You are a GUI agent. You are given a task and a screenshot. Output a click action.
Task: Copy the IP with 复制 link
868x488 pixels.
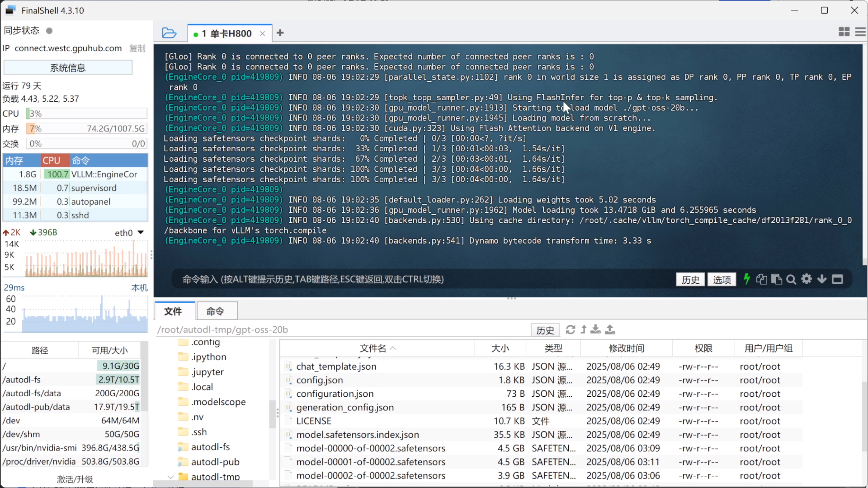[138, 48]
